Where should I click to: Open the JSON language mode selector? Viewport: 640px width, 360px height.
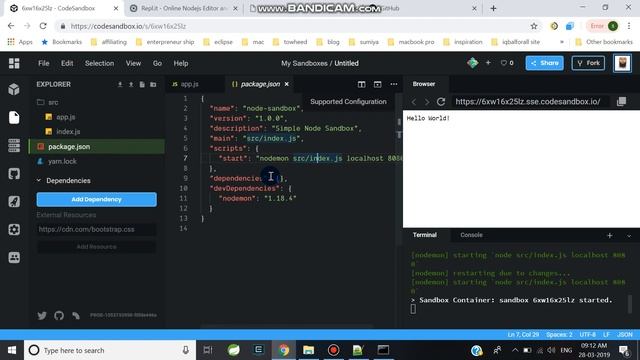[625, 335]
